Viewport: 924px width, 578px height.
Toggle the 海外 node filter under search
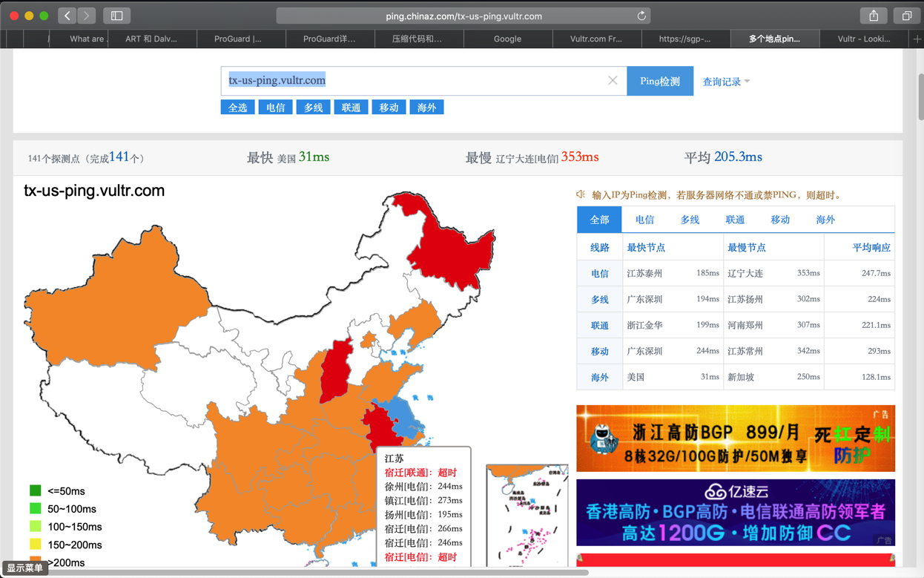(x=426, y=108)
